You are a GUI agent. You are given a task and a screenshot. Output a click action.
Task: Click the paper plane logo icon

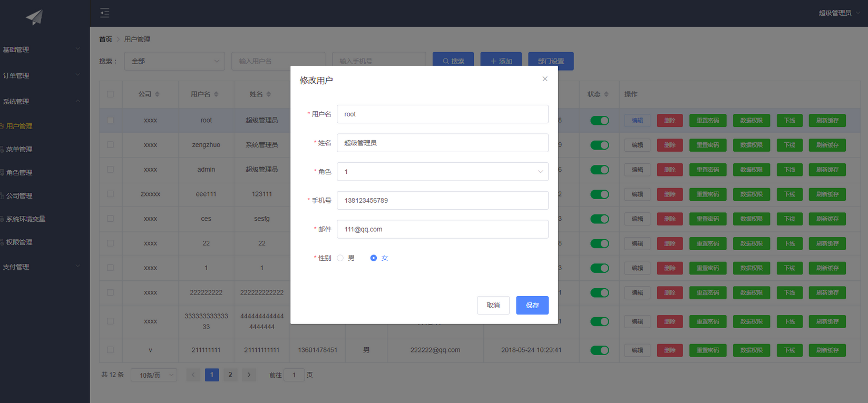click(34, 17)
